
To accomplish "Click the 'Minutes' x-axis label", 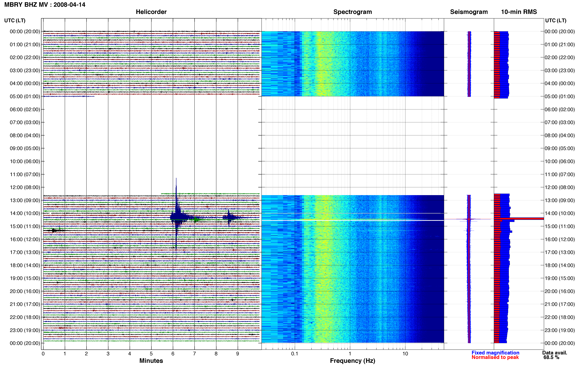I will point(151,361).
